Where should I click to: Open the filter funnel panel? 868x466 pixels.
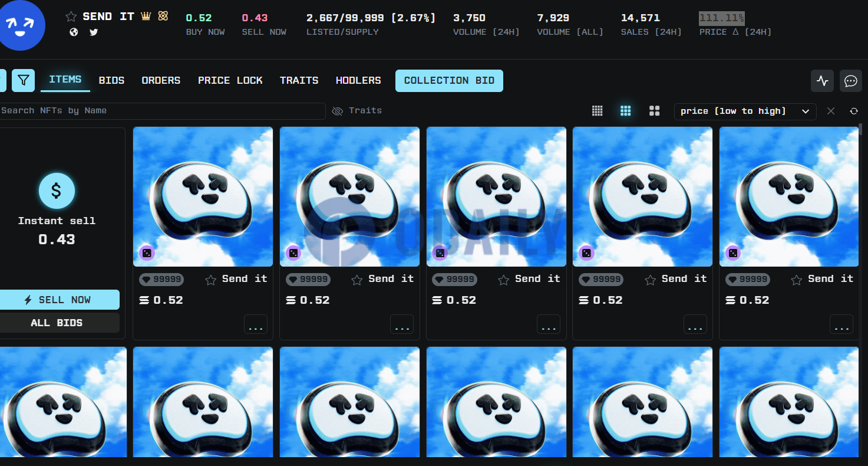point(23,80)
